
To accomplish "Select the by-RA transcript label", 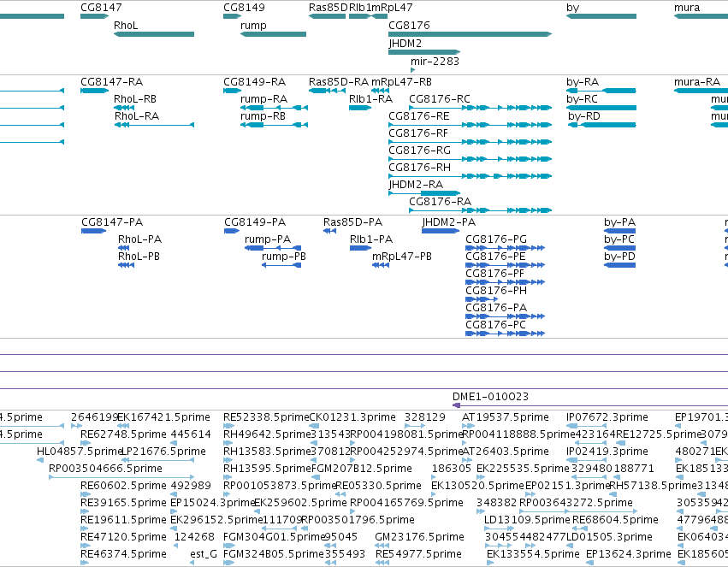I will click(x=583, y=82).
